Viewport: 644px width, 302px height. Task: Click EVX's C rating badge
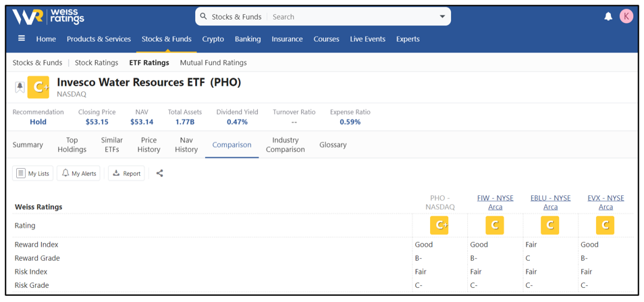click(x=605, y=225)
